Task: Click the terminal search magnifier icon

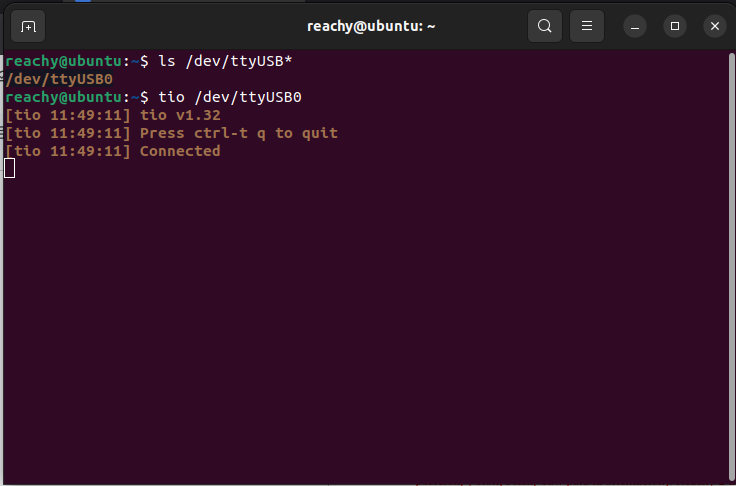Action: 544,25
